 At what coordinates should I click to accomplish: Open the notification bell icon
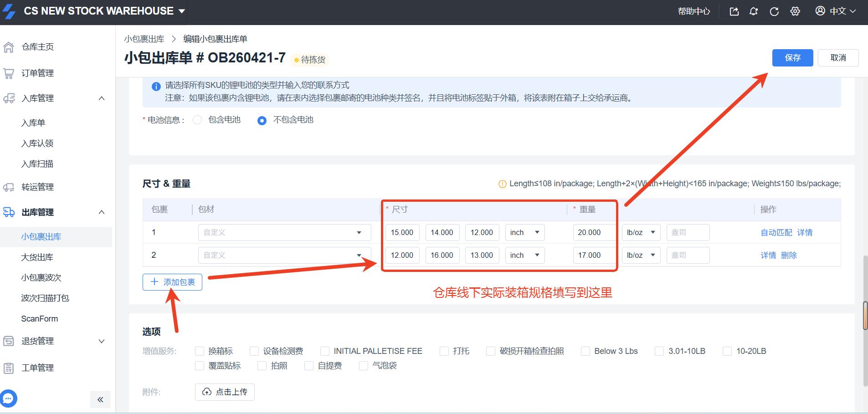(754, 11)
